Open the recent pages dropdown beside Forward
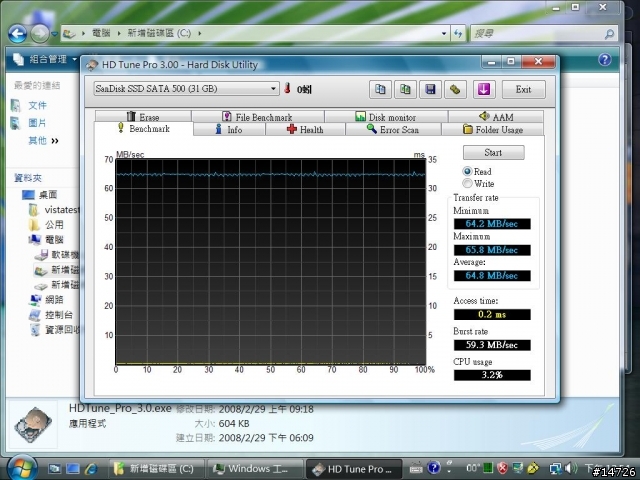 [x=55, y=34]
